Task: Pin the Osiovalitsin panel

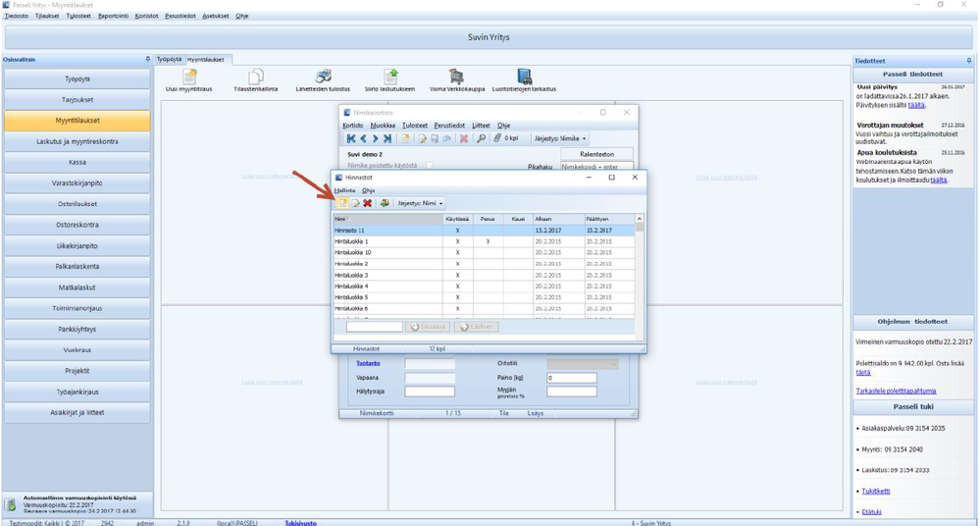Action: pyautogui.click(x=148, y=60)
